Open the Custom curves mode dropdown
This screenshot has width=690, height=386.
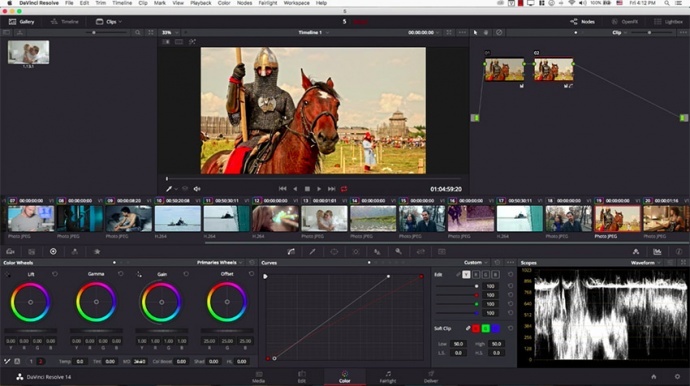476,263
